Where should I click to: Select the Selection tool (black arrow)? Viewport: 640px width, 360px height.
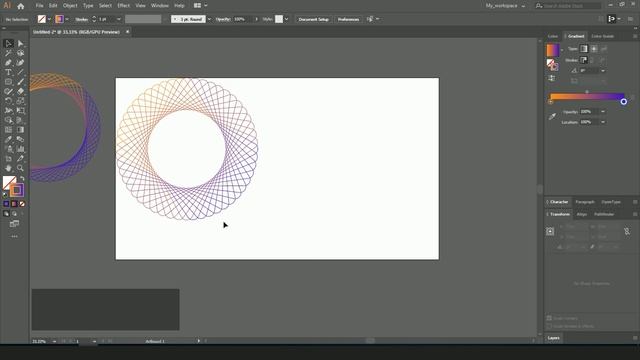[8, 43]
